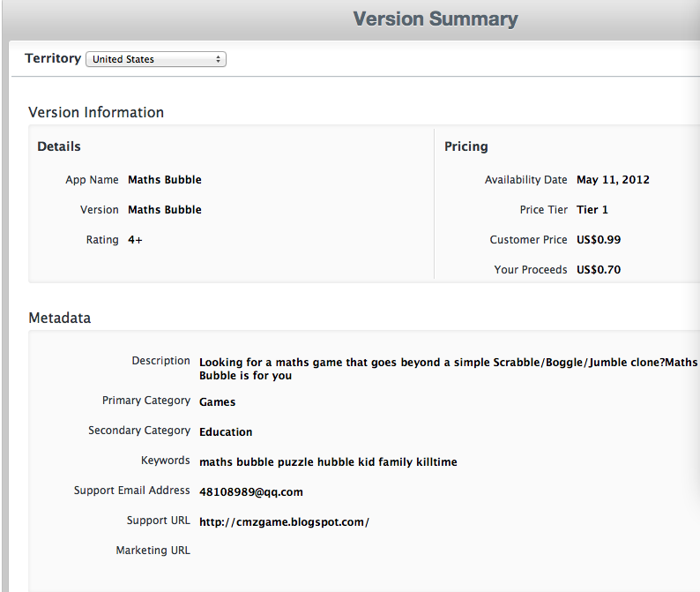
Task: Click the Version Information section title
Action: click(96, 112)
